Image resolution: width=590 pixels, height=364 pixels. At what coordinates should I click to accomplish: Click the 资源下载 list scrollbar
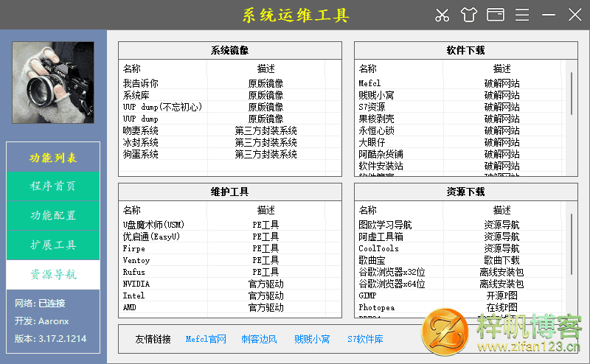(572, 244)
